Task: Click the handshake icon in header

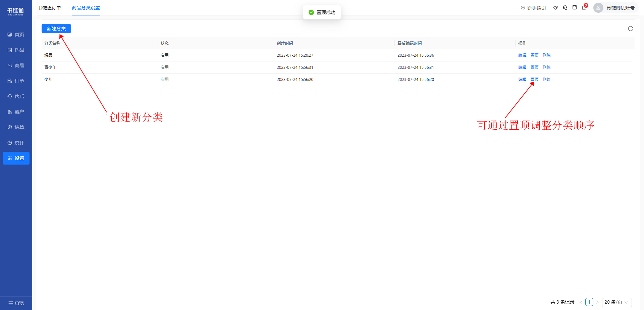Action: click(x=556, y=8)
